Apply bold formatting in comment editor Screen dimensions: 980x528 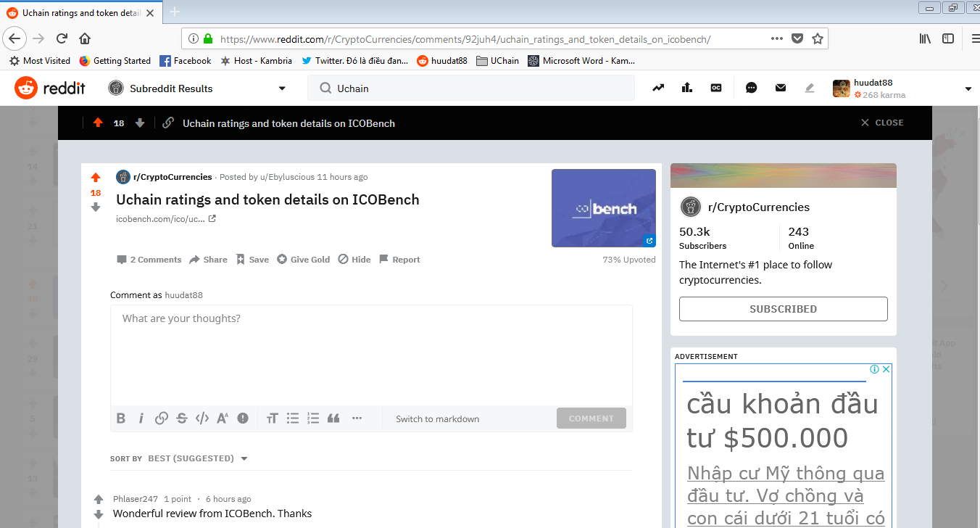click(121, 418)
